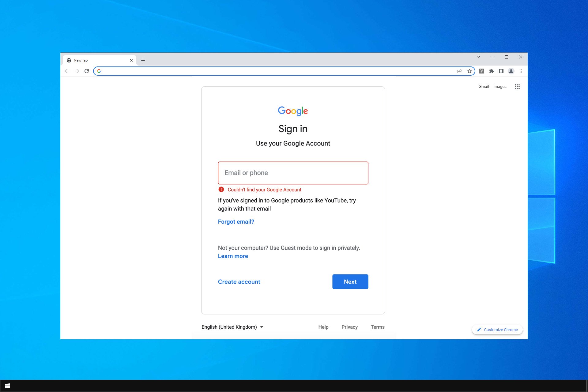Click the Learn more link for Guest mode
This screenshot has width=588, height=392.
pos(233,256)
